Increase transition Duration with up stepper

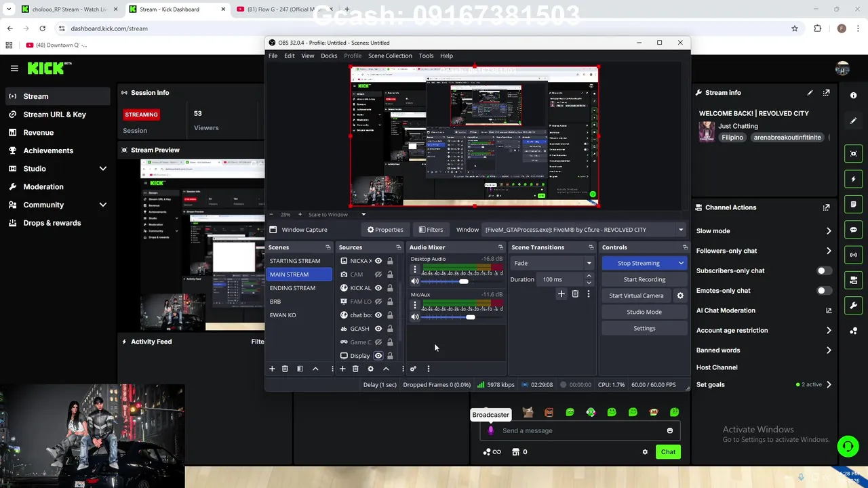(589, 277)
